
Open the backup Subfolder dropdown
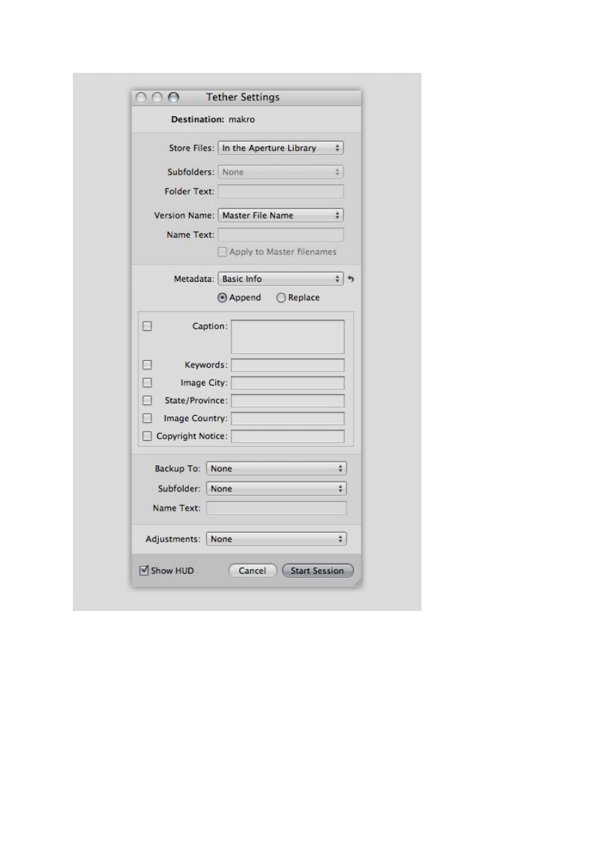tap(276, 489)
